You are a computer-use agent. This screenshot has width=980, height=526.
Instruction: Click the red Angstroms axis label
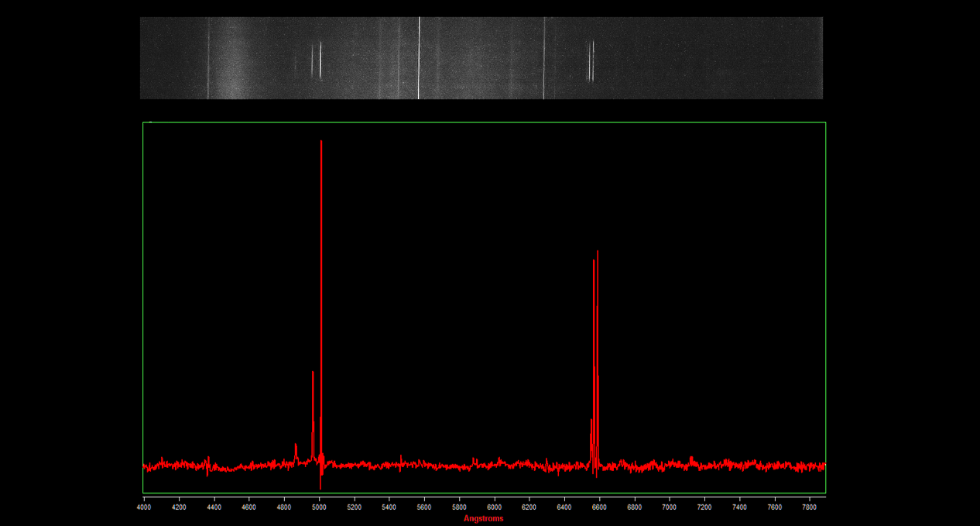[483, 518]
